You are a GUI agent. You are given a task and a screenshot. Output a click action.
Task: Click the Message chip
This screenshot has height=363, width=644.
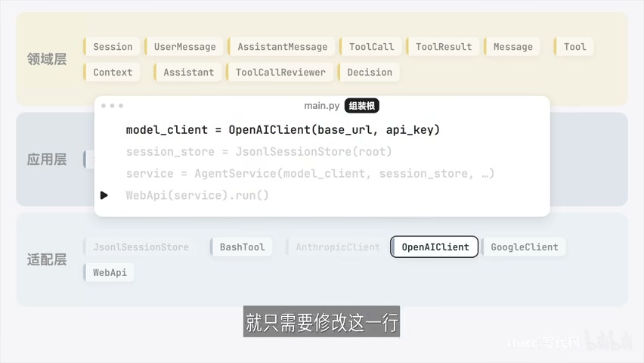coord(512,47)
